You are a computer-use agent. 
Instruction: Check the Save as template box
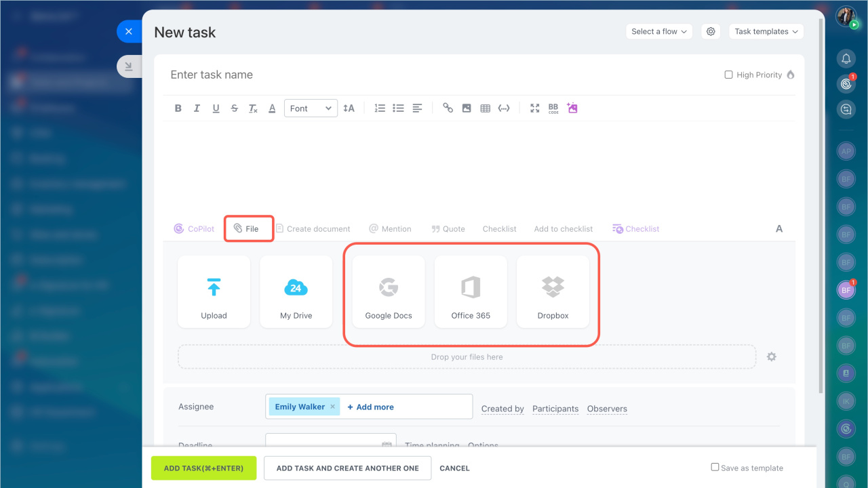click(x=715, y=467)
